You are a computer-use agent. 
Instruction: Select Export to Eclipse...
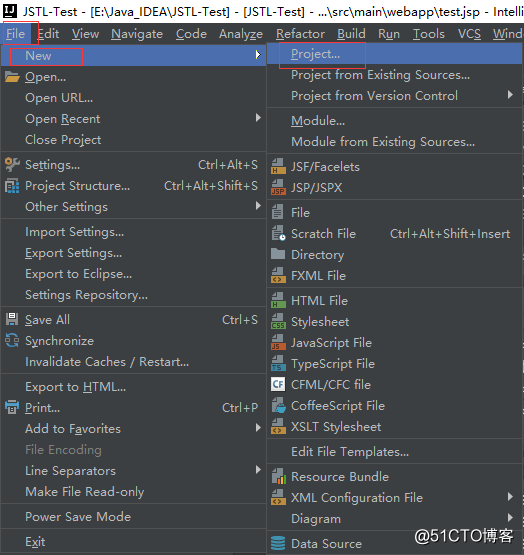tap(133, 274)
